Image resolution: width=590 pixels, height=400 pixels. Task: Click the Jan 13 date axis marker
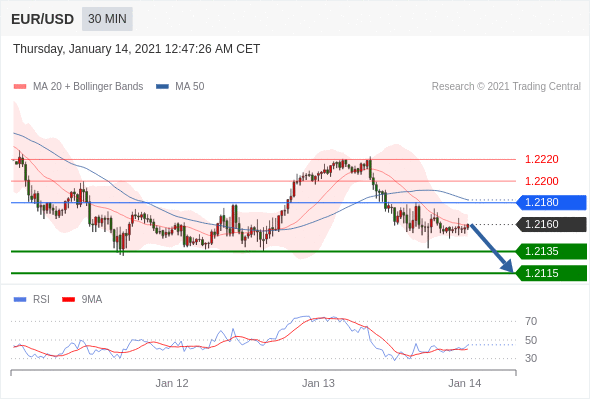(318, 383)
